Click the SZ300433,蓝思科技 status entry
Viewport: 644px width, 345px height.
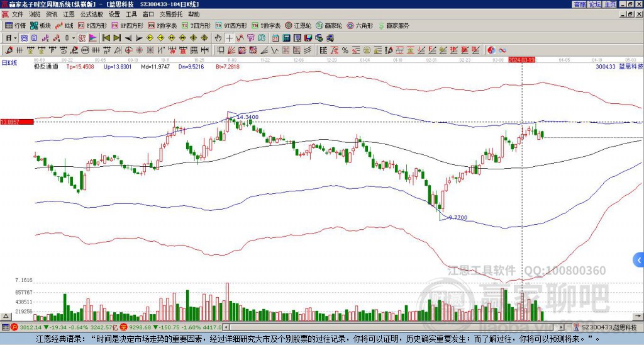(x=608, y=327)
